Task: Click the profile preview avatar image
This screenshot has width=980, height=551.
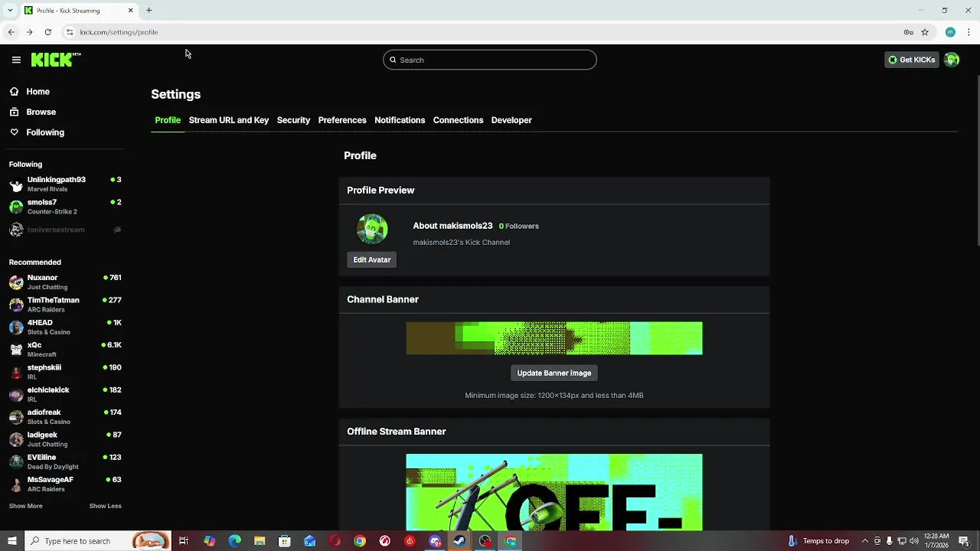Action: [372, 229]
